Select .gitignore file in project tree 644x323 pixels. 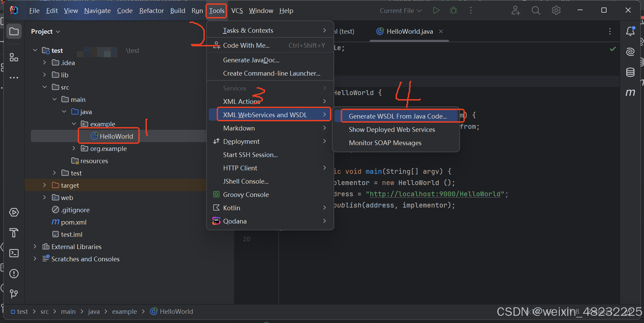(x=75, y=210)
